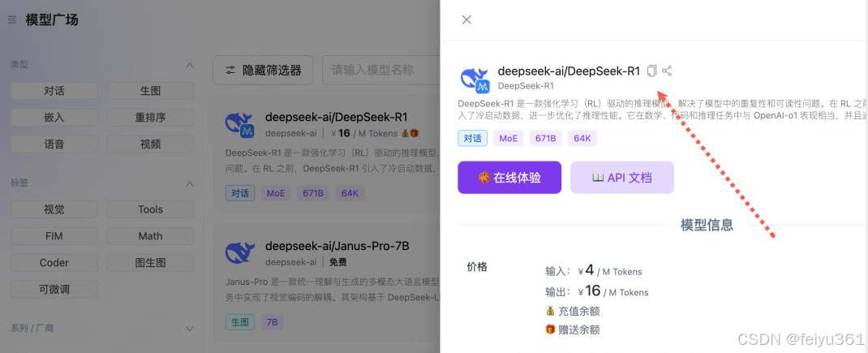
Task: Click the 赠送余额 text in pricing
Action: [x=579, y=330]
